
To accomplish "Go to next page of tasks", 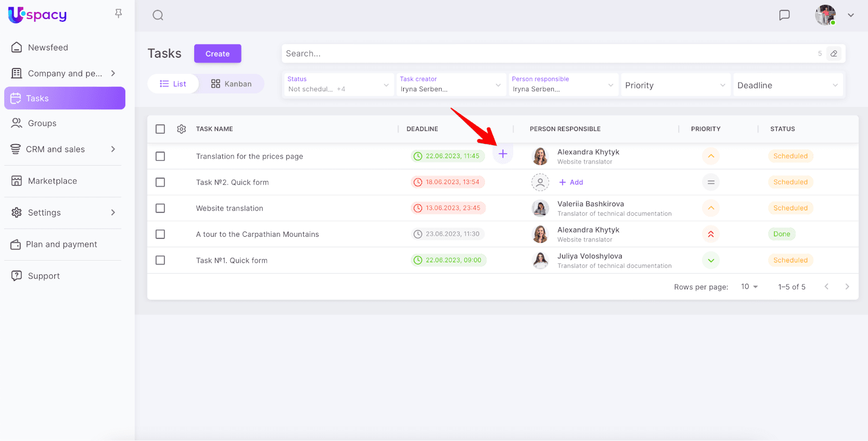I will (847, 287).
